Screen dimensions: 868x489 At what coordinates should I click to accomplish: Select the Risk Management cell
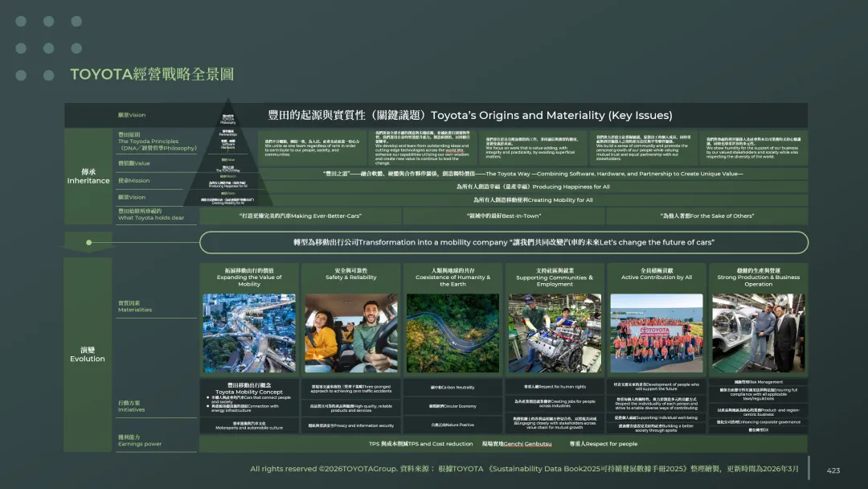click(x=759, y=381)
